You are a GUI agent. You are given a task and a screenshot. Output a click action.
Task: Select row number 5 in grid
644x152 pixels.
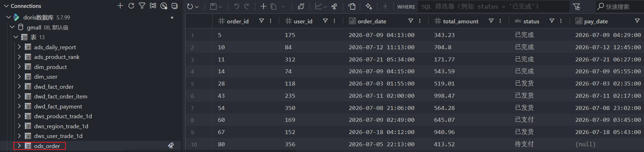point(192,84)
